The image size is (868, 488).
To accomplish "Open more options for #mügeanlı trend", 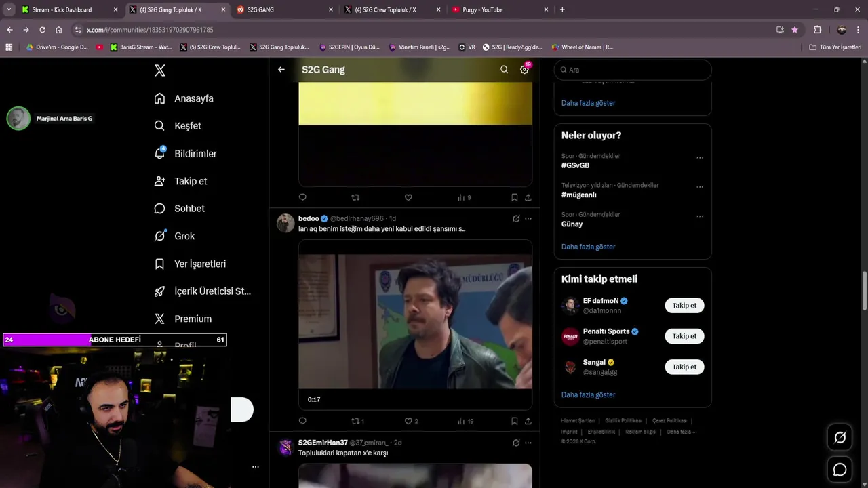I will coord(700,187).
